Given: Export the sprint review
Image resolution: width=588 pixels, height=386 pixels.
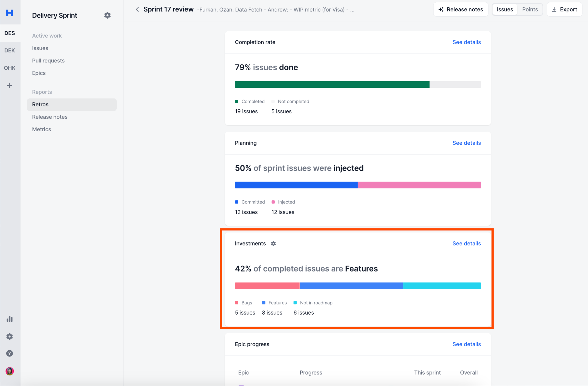Looking at the screenshot, I should [564, 9].
